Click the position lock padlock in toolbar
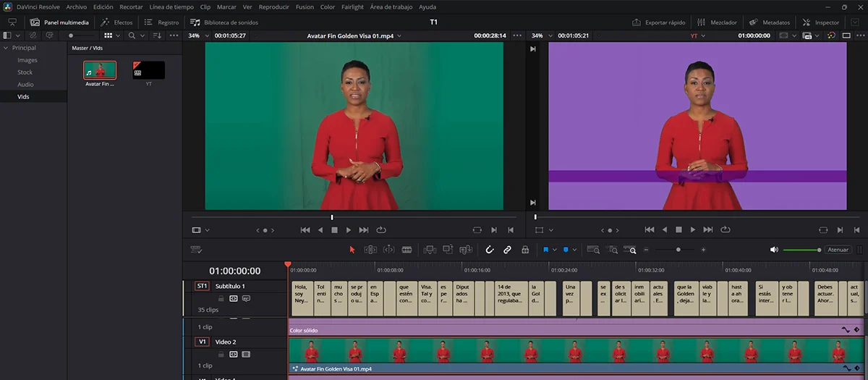This screenshot has height=380, width=868. pos(524,250)
